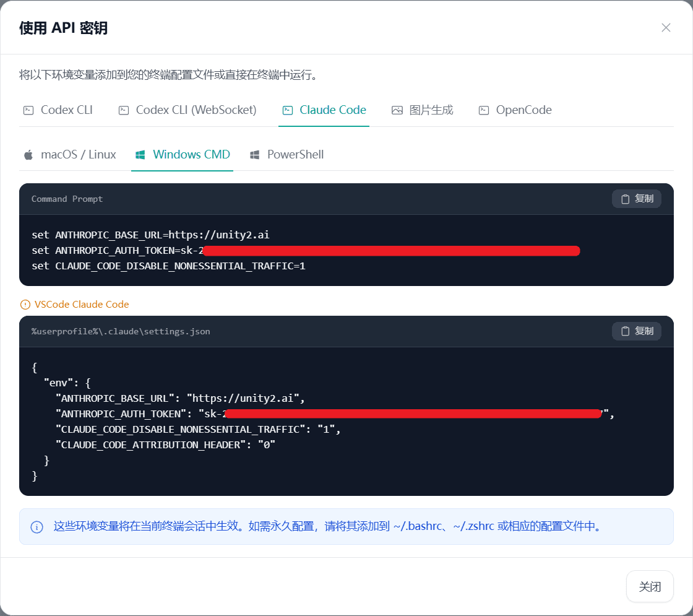Screen dimensions: 693x616
Task: Click the Codex CLI terminal icon
Action: click(x=28, y=110)
